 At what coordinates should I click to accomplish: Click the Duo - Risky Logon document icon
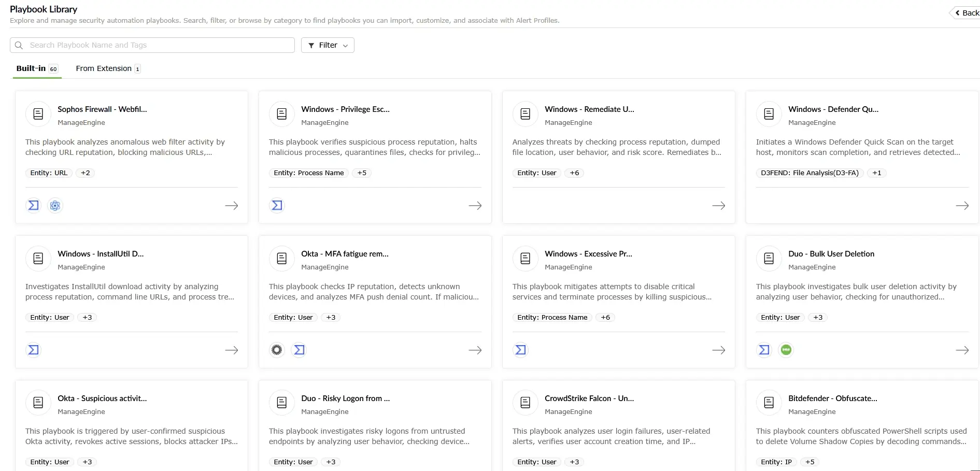point(282,403)
